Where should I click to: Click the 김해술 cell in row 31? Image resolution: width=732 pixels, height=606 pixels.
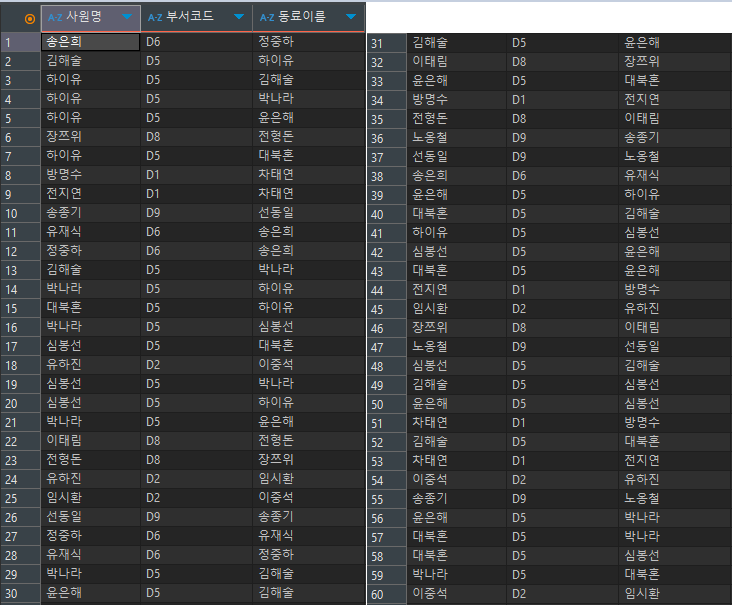coord(457,43)
